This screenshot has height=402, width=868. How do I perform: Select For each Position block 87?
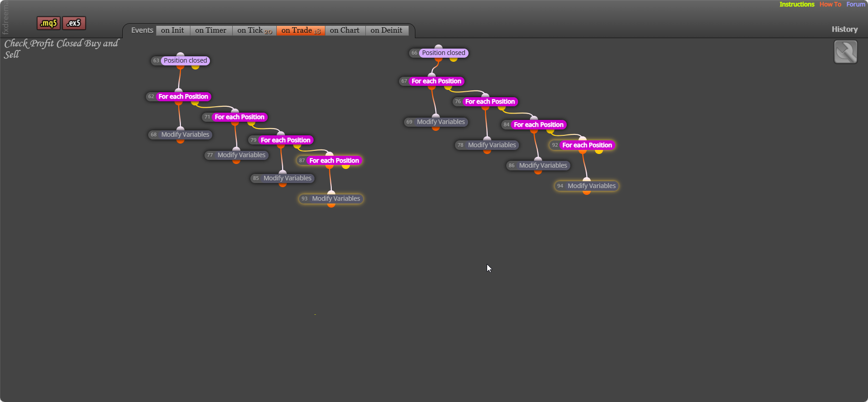(x=329, y=161)
